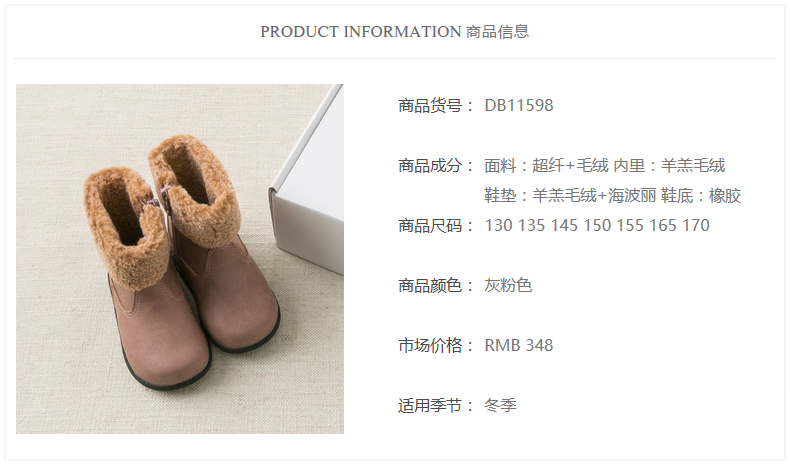Select size 130 in the size list
The image size is (790, 471).
point(498,225)
